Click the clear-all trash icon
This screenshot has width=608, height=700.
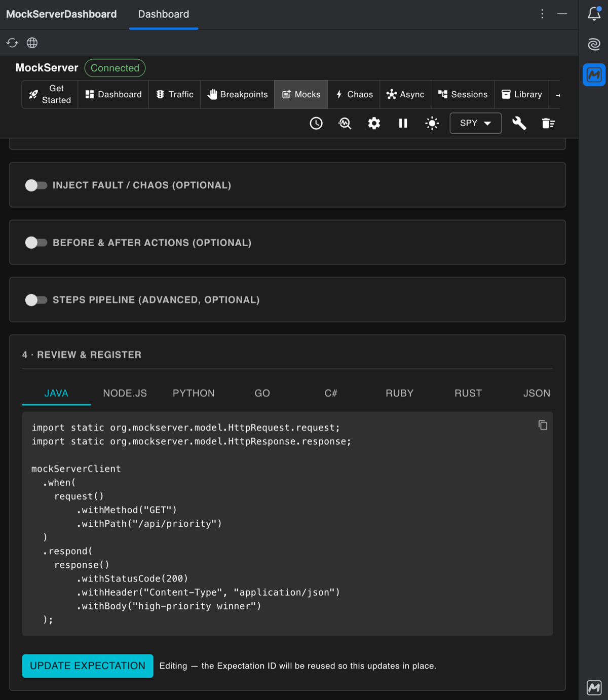coord(548,123)
